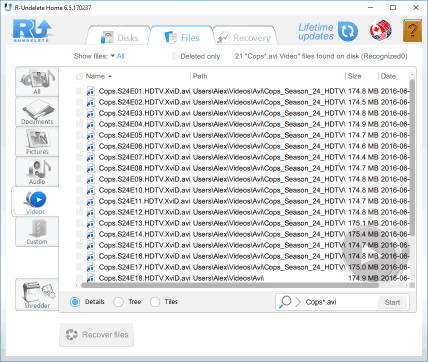Click video file icon of Cops.S24E03

[90, 113]
